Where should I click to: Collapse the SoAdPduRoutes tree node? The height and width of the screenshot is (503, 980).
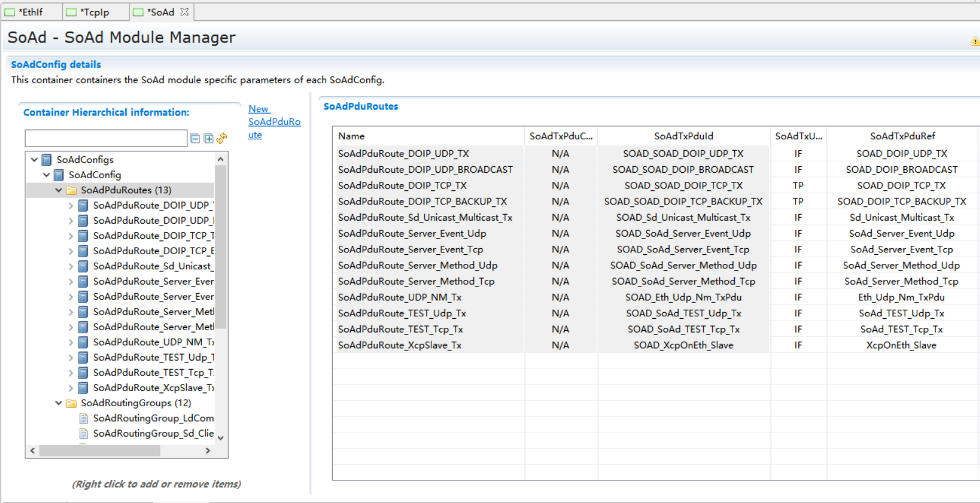[x=58, y=190]
